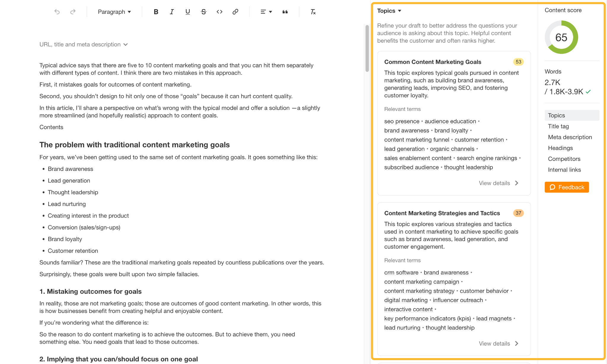Viewport: 607px width, 364px height.
Task: Expand URL title and meta description section
Action: 84,44
